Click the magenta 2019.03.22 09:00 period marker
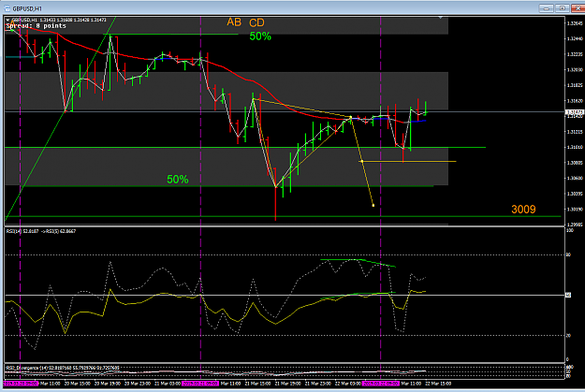Viewport: 585px width, 392px height. pos(381,384)
